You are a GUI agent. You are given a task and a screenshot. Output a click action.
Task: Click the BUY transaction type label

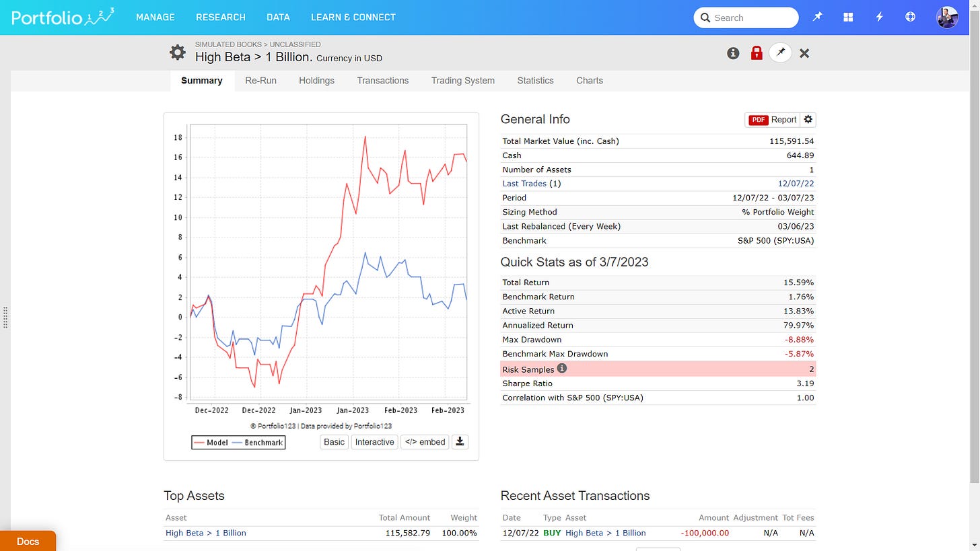click(551, 533)
